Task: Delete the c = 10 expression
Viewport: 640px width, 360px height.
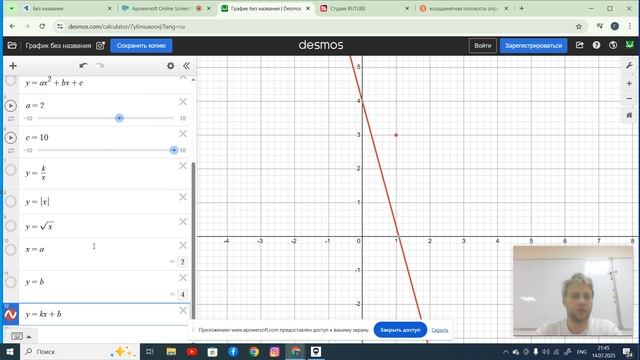Action: click(183, 134)
